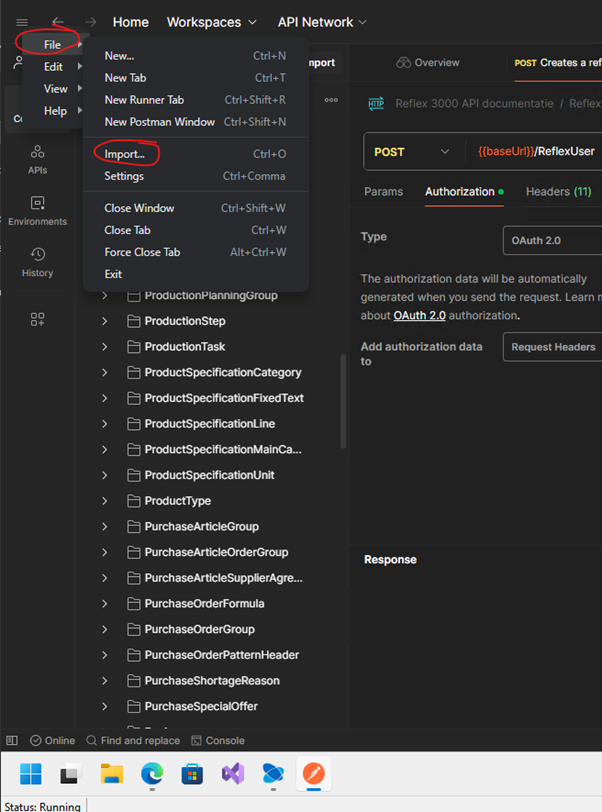The image size is (602, 812).
Task: Click the Home link
Action: click(x=131, y=22)
